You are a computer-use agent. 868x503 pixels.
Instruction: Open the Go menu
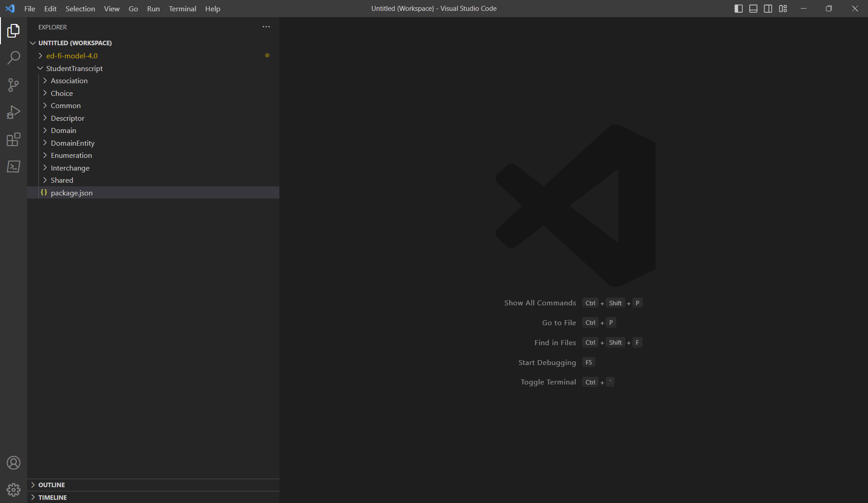click(x=133, y=9)
